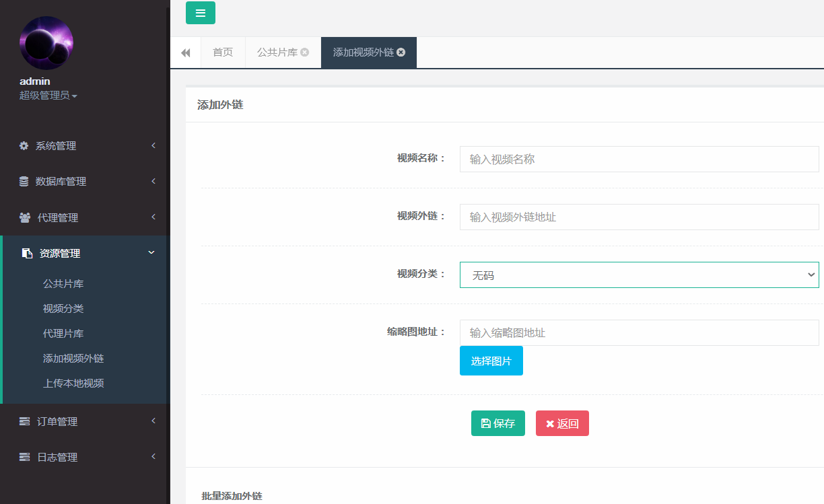Image resolution: width=824 pixels, height=504 pixels.
Task: Click the double-chevron tab scroll icon
Action: pos(185,52)
